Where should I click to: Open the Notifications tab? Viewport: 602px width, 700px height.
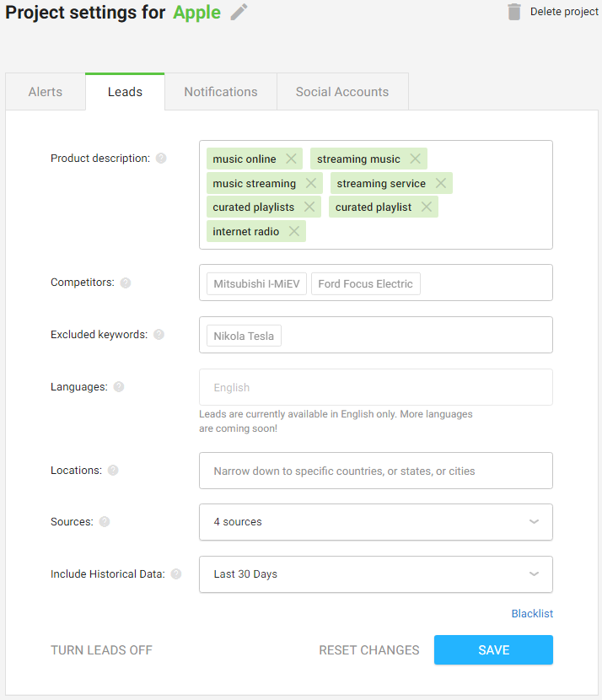221,92
